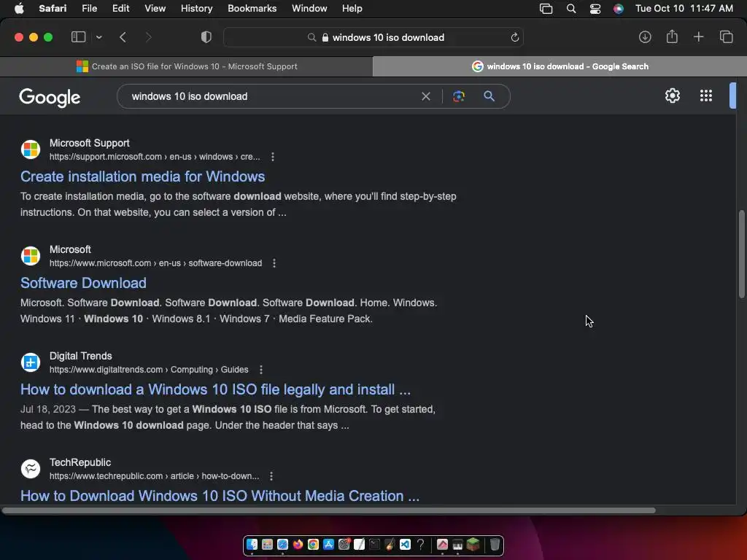This screenshot has height=560, width=747.
Task: Toggle the Safari sidebar icon
Action: 78,37
